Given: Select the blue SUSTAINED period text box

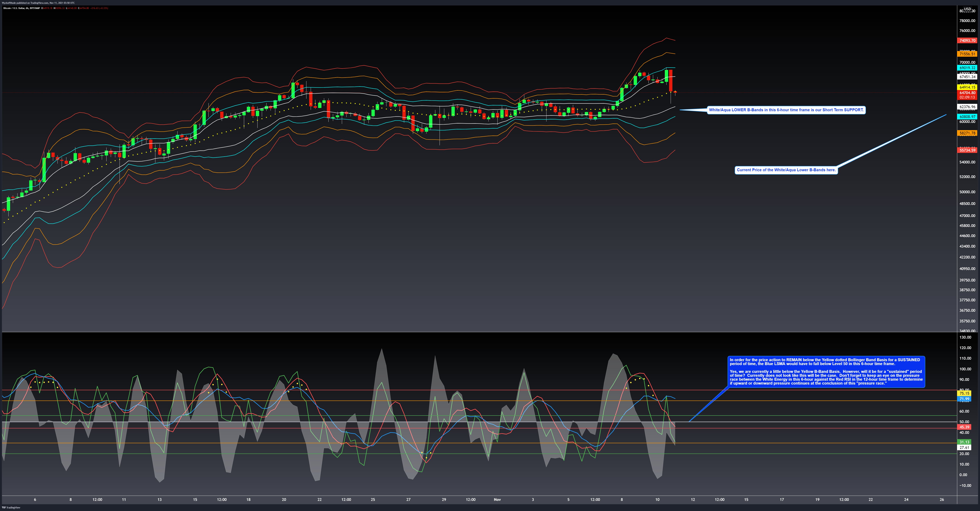Looking at the screenshot, I should 826,372.
